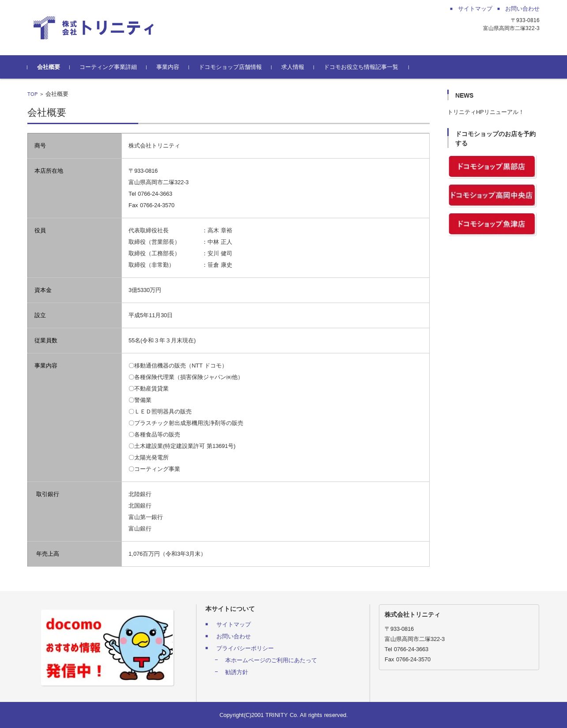Screen dimensions: 567x728
Task: Click the 各種保険代理業 line
Action: coord(185,377)
